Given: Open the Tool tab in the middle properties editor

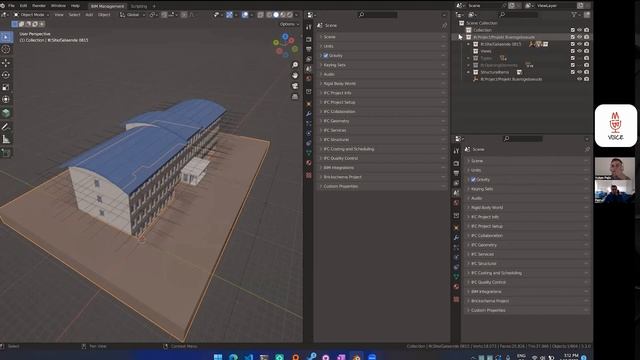Looking at the screenshot, I should (309, 27).
